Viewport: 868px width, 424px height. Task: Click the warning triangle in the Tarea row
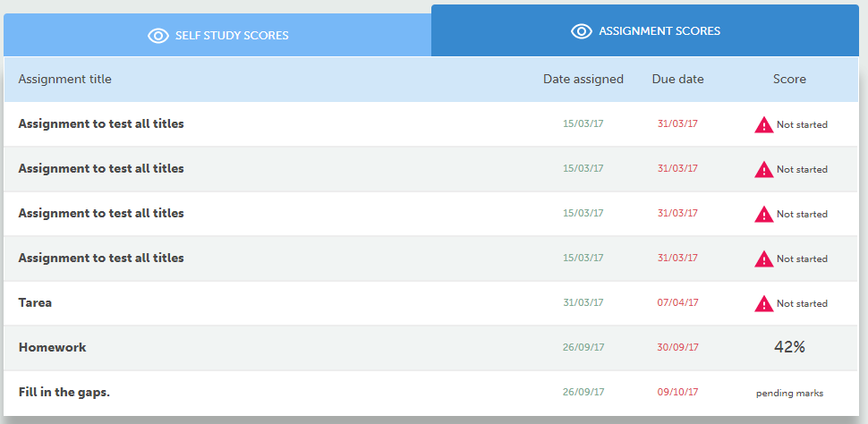point(763,303)
